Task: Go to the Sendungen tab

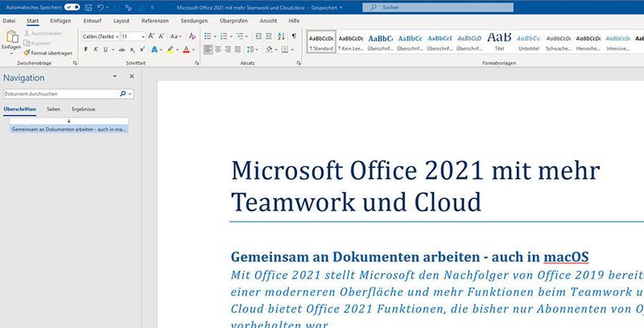Action: coord(194,21)
